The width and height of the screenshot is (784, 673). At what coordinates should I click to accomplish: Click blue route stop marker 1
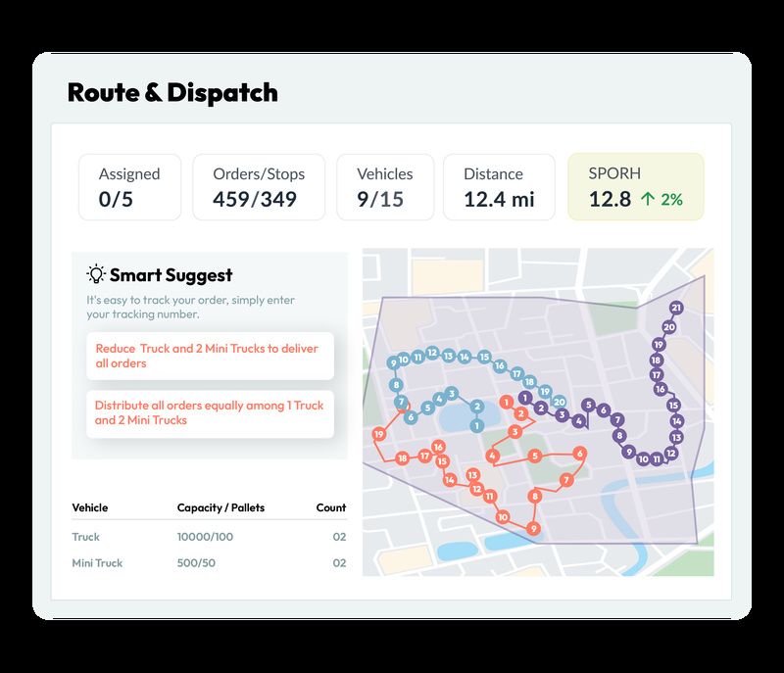477,424
